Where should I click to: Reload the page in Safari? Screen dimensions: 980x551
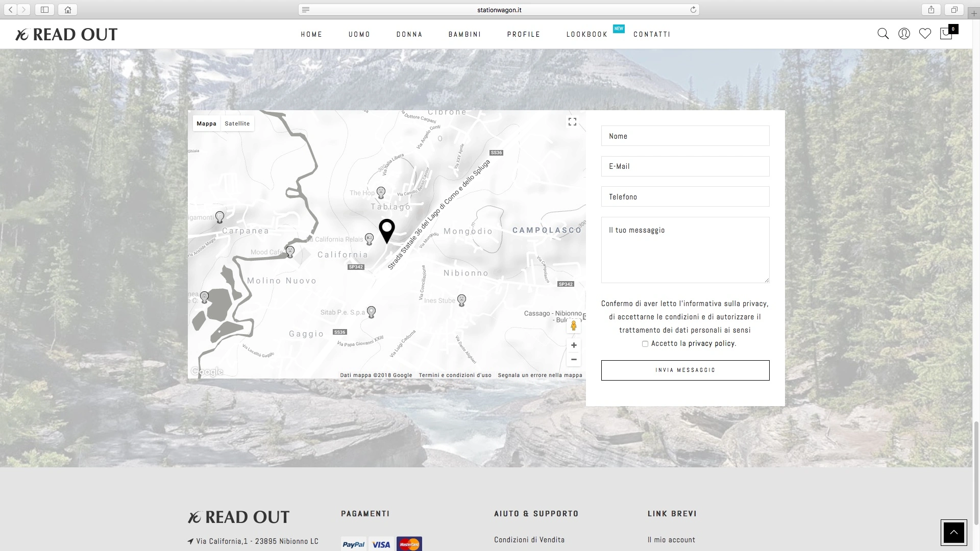(693, 10)
